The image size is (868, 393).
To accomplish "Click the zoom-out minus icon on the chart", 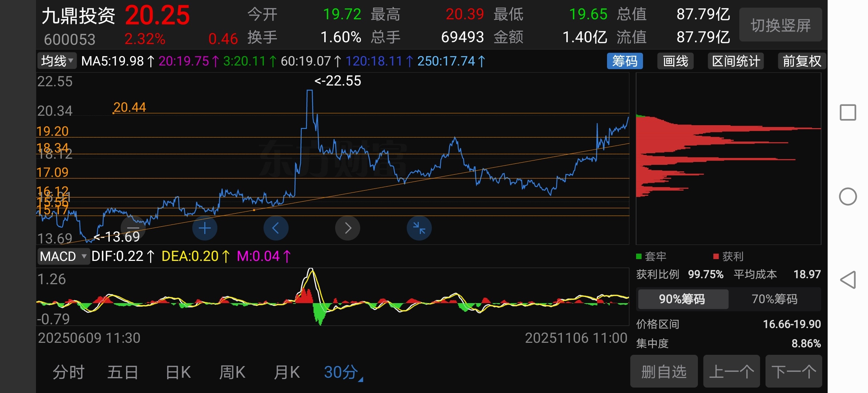I will click(x=133, y=228).
